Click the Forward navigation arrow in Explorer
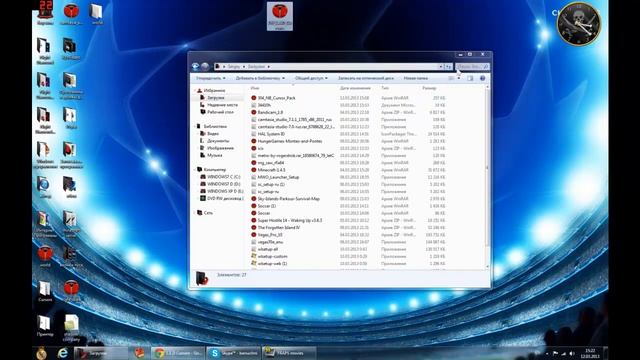 click(205, 66)
